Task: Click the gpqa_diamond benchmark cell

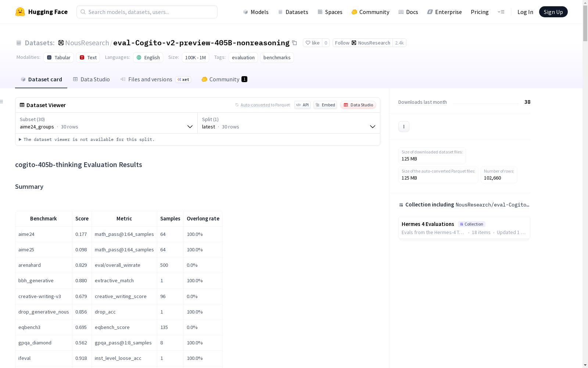Action: tap(44, 343)
